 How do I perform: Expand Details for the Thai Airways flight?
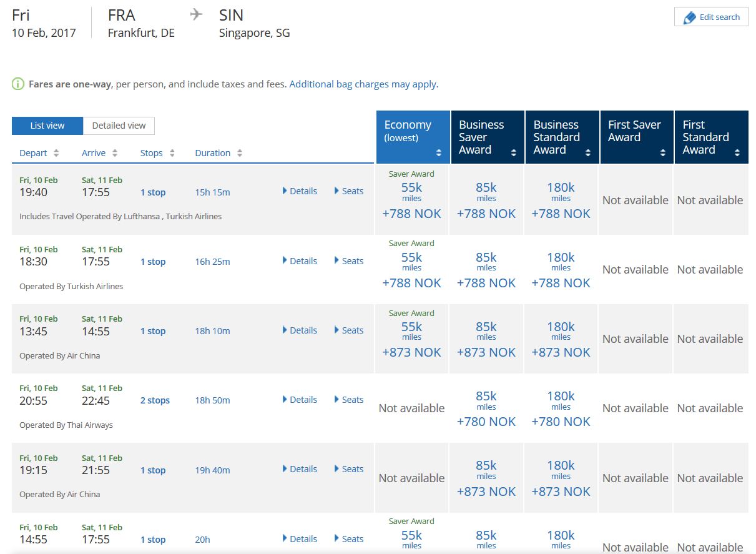[300, 400]
